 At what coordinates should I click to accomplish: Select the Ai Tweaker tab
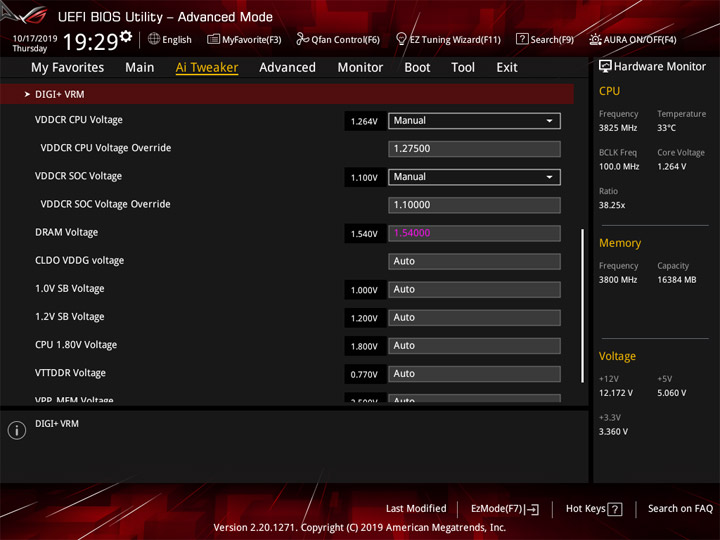pos(207,68)
